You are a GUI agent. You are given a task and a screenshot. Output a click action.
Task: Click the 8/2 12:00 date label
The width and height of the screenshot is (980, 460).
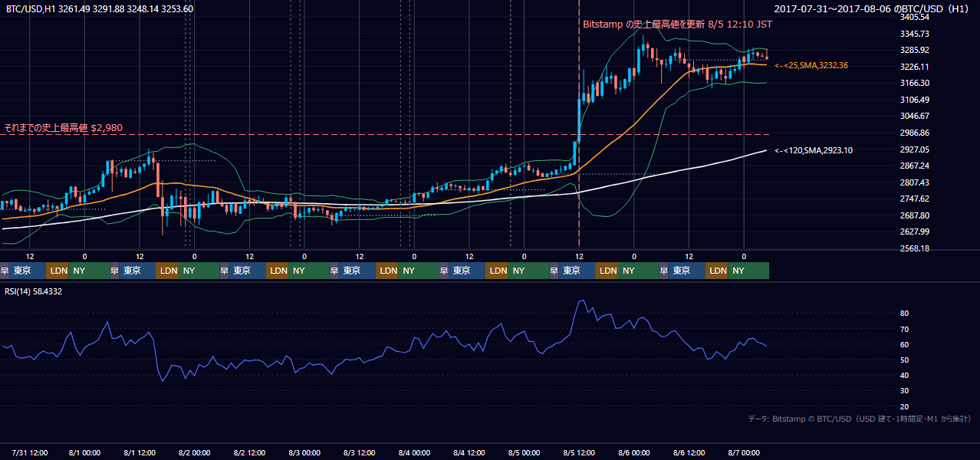click(251, 453)
